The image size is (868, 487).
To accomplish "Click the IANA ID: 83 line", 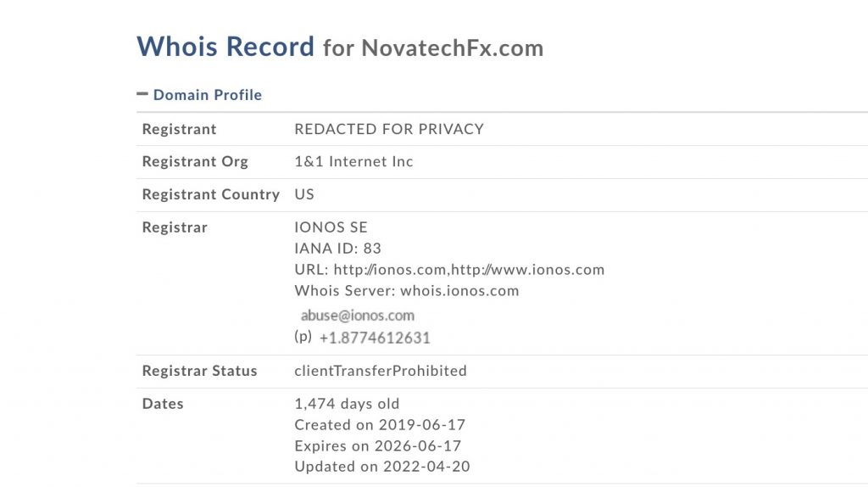I will click(x=337, y=249).
